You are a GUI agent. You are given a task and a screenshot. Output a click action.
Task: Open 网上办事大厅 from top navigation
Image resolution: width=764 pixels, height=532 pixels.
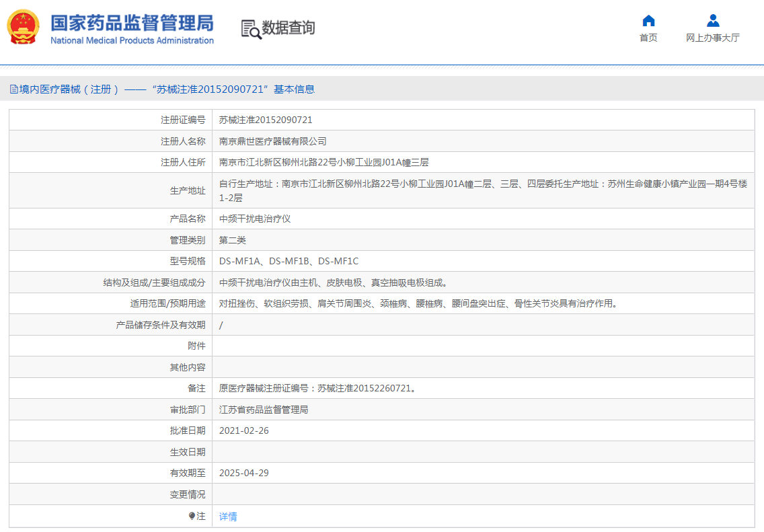click(x=711, y=38)
